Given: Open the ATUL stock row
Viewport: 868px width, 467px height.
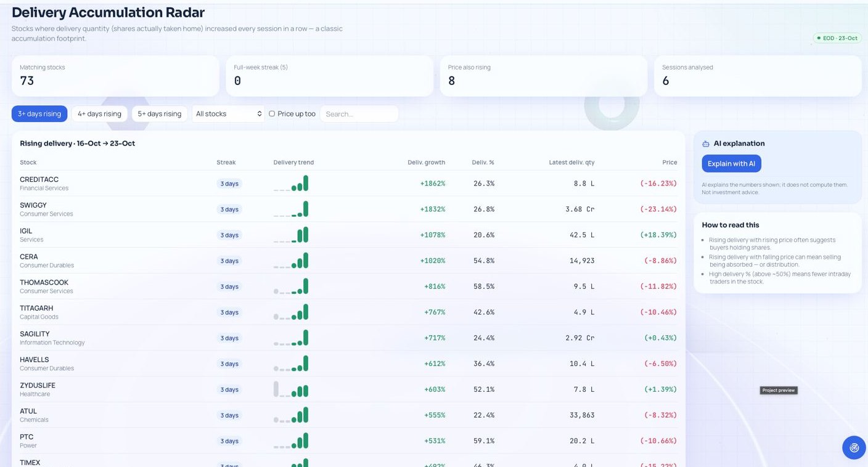Looking at the screenshot, I should point(348,415).
